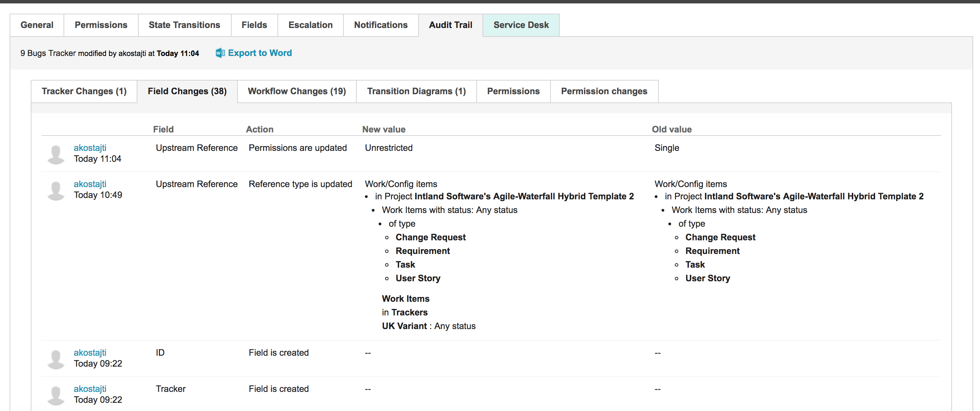Image resolution: width=980 pixels, height=411 pixels.
Task: Click the avatar beside akostajti Today 10:49
Action: click(56, 190)
